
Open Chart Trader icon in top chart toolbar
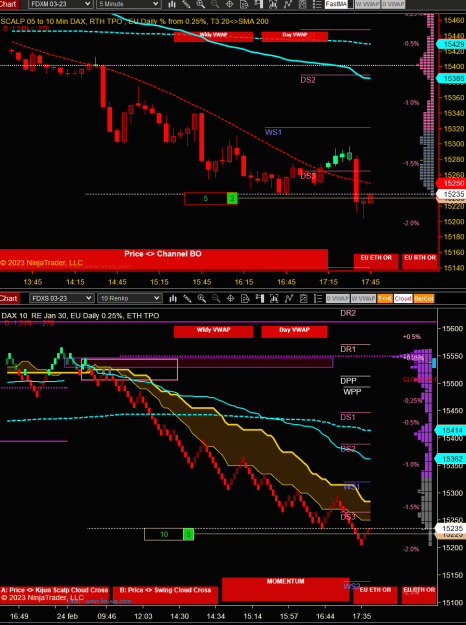259,4
